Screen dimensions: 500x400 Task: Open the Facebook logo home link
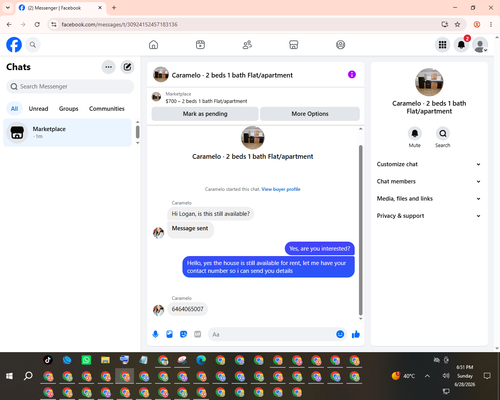click(x=14, y=45)
